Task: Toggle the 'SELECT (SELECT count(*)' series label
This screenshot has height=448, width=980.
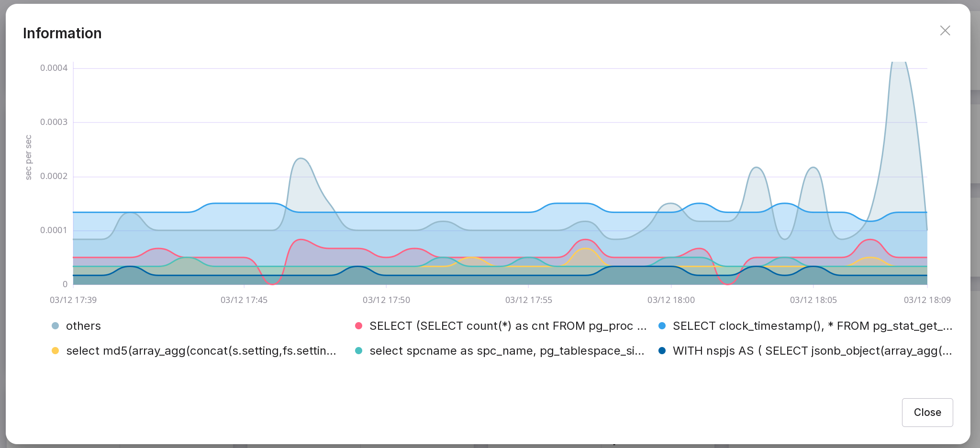Action: 507,326
